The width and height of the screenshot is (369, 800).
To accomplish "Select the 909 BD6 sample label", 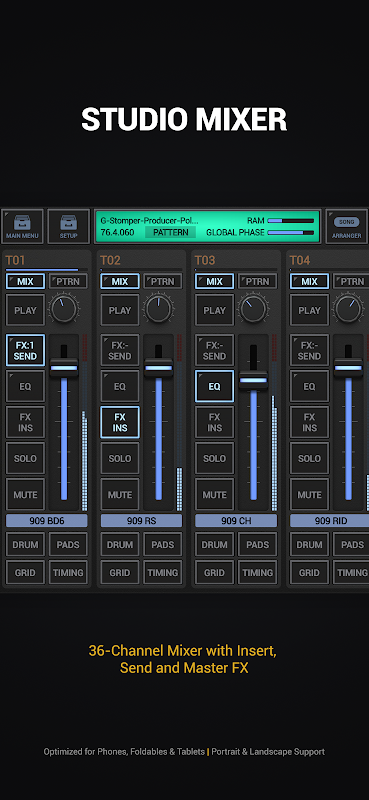I will click(x=46, y=521).
